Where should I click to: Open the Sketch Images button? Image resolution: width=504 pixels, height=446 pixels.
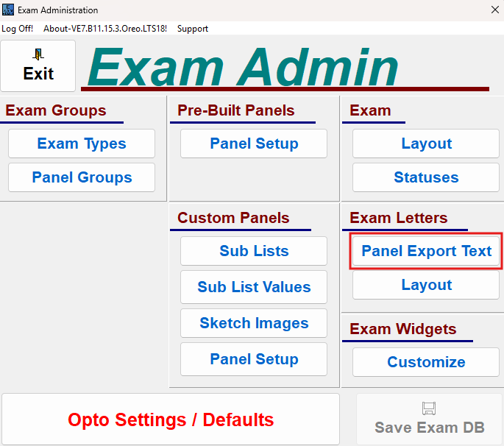[254, 323]
